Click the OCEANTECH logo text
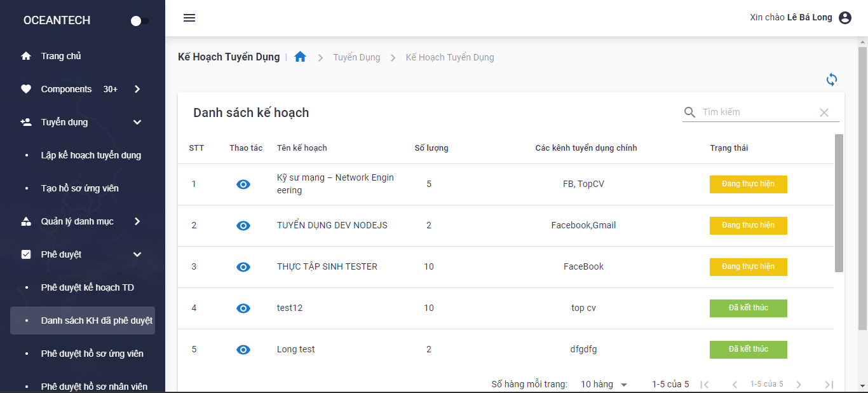This screenshot has height=393, width=868. (x=57, y=20)
